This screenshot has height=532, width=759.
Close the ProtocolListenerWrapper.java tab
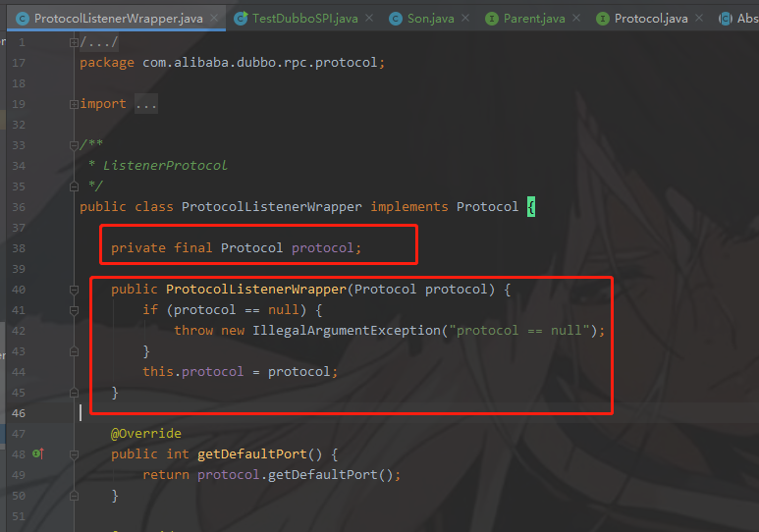pyautogui.click(x=214, y=19)
